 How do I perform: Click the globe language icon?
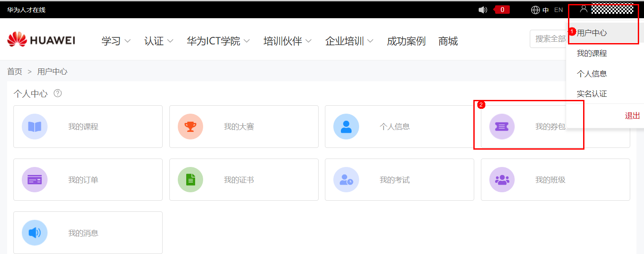tap(535, 10)
